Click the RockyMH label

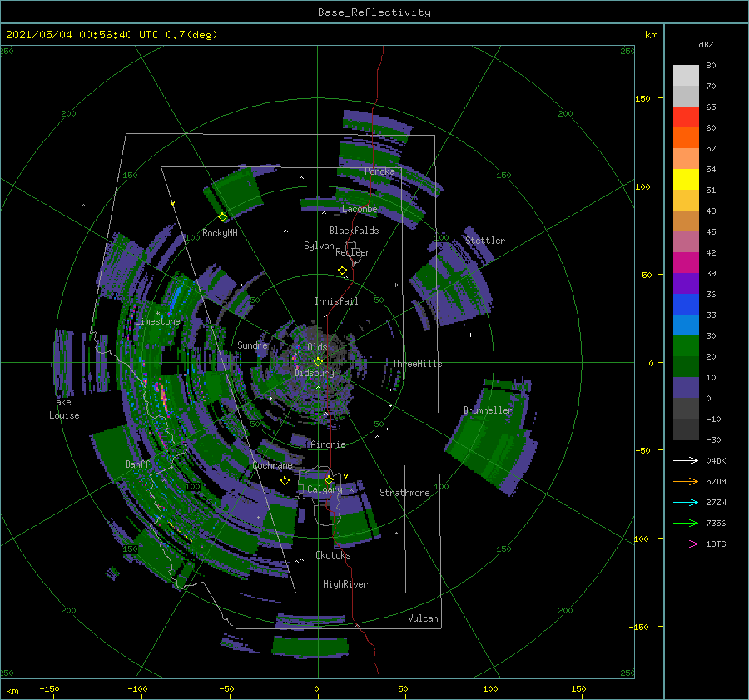220,233
